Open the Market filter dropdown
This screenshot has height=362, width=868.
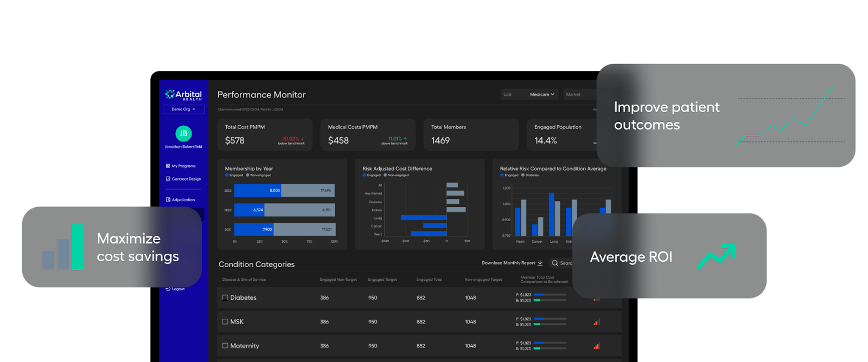tap(580, 94)
